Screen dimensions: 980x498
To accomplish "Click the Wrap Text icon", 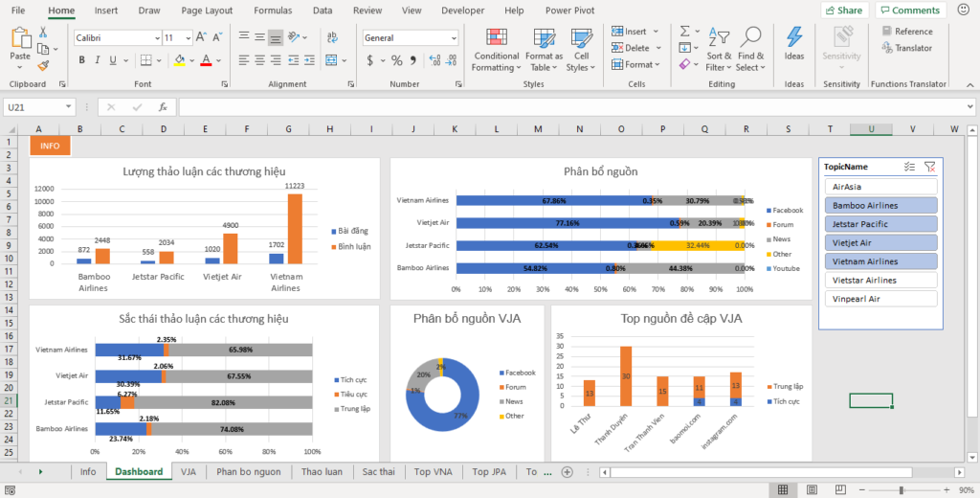I will (x=332, y=37).
